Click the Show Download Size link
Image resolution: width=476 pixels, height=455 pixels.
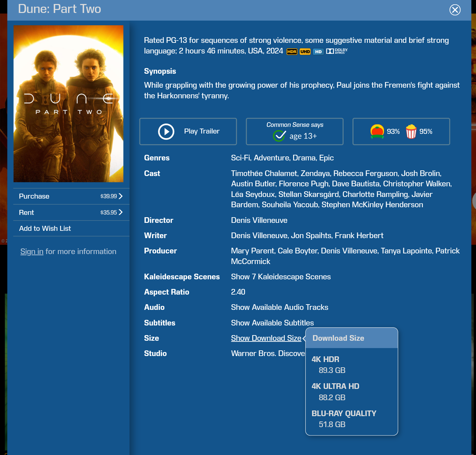point(266,338)
